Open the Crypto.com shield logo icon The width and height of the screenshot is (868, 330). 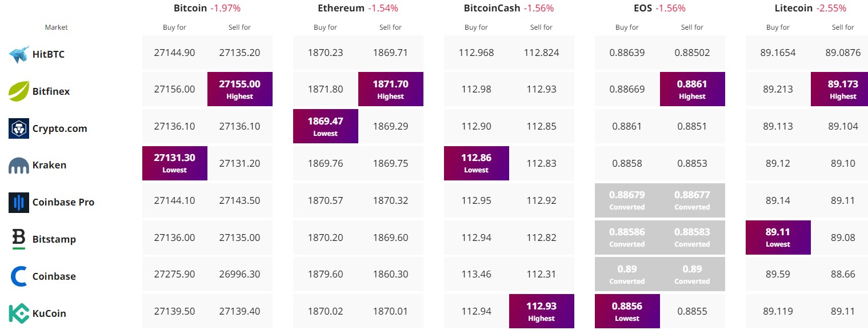(19, 128)
